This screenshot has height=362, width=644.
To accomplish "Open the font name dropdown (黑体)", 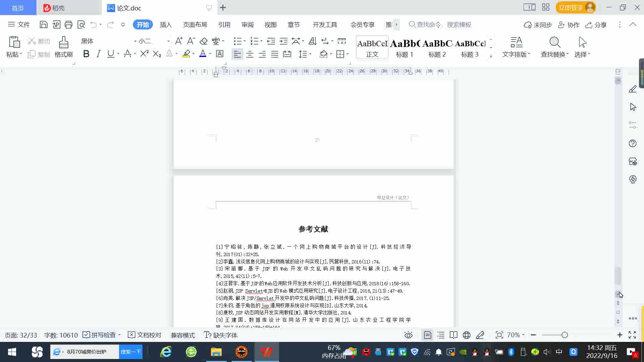I will (135, 41).
